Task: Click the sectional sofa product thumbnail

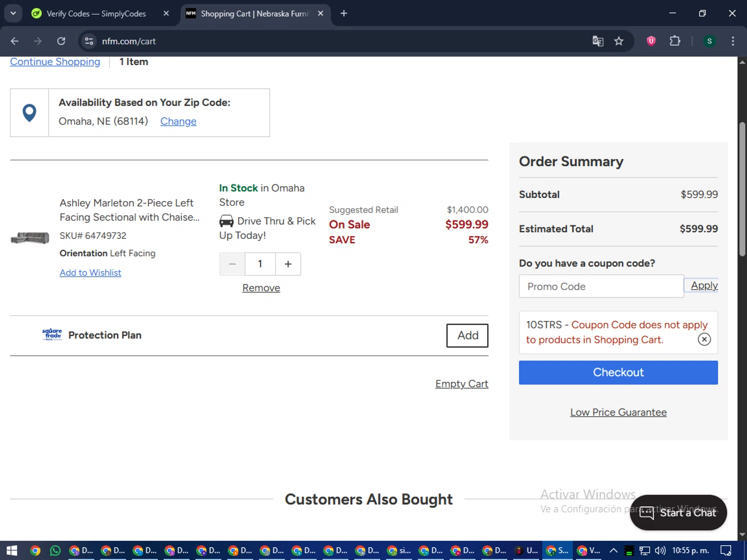Action: click(x=30, y=238)
